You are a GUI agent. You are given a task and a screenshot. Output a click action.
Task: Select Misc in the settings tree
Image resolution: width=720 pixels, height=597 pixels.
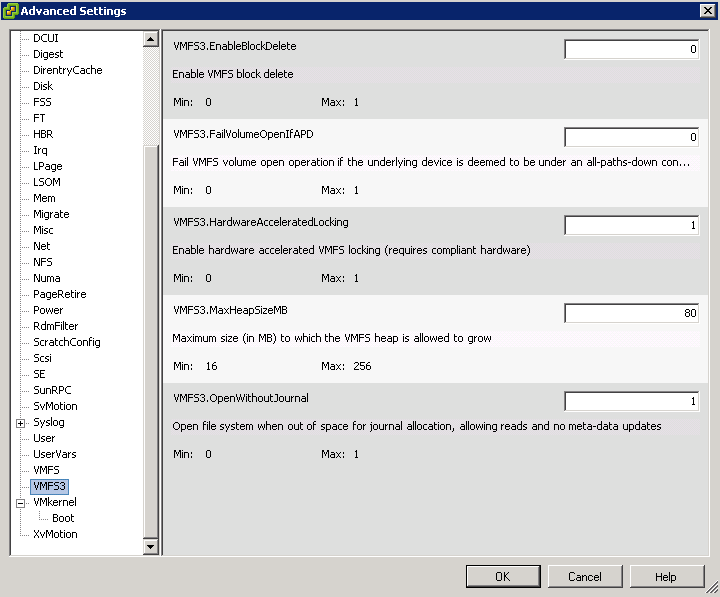pos(43,230)
